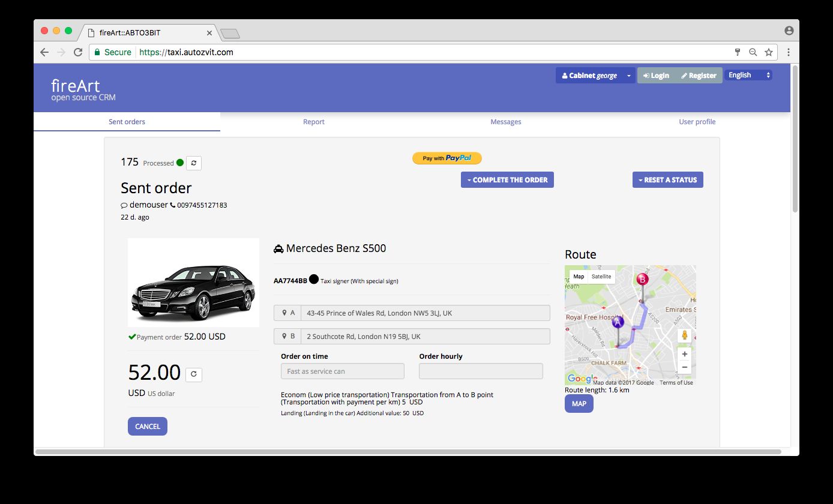Click the Street View pegman icon
This screenshot has width=833, height=504.
click(684, 335)
